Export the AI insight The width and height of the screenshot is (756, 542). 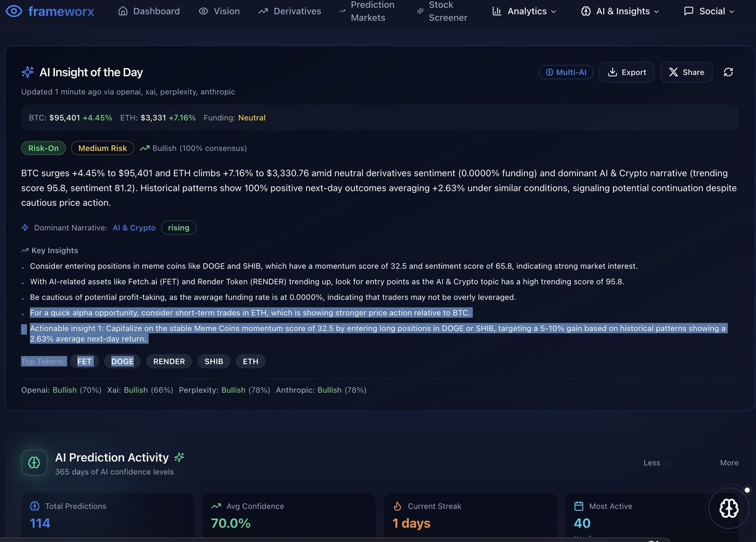[627, 72]
